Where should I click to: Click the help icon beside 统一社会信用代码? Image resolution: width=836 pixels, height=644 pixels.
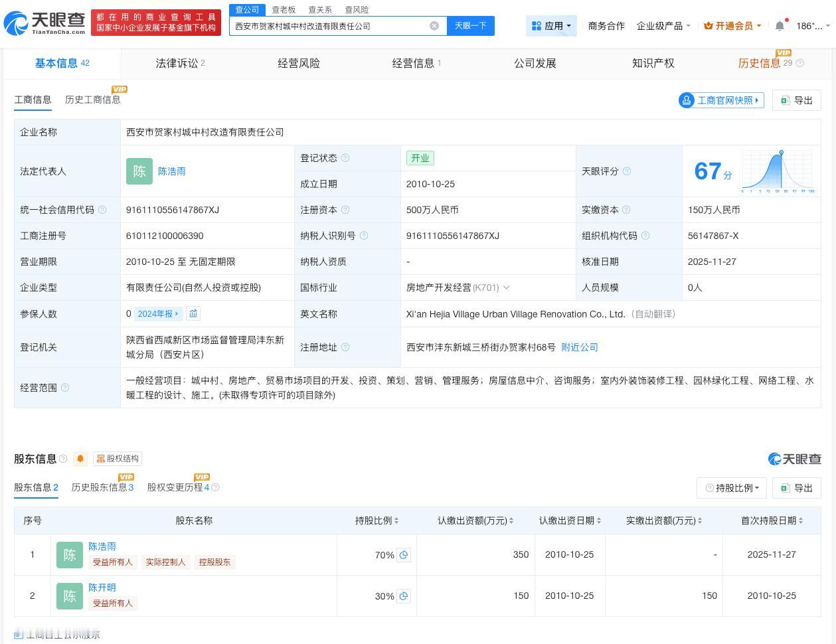[x=102, y=210]
